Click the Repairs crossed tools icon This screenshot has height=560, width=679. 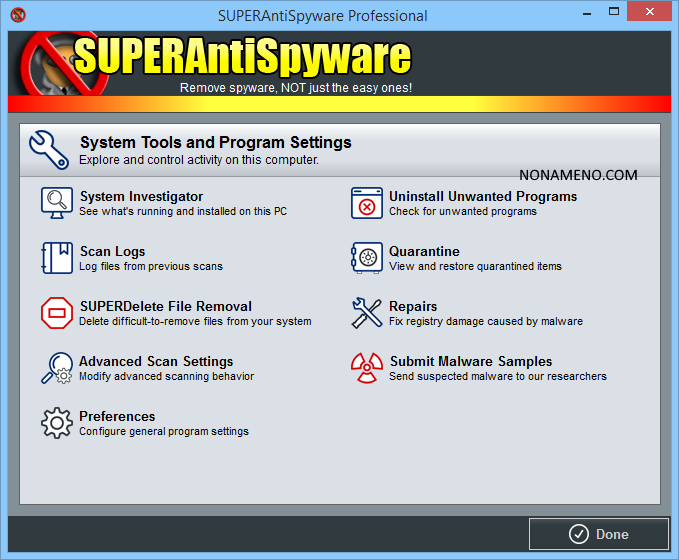tap(367, 313)
